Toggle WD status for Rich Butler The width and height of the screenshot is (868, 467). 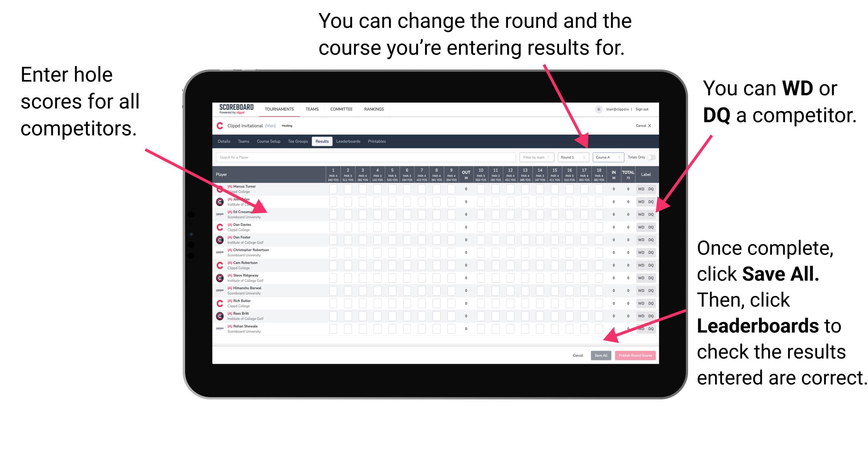tap(640, 302)
